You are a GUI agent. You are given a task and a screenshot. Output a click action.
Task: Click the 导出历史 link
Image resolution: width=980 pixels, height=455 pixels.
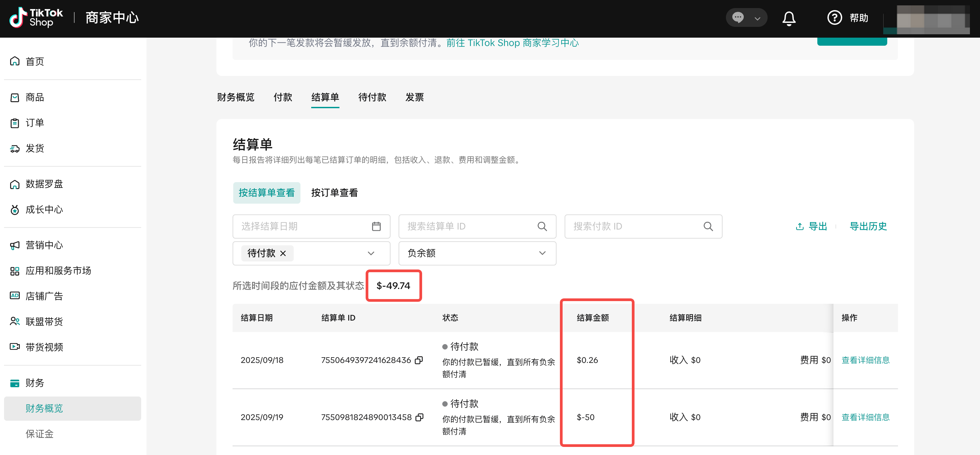click(868, 226)
